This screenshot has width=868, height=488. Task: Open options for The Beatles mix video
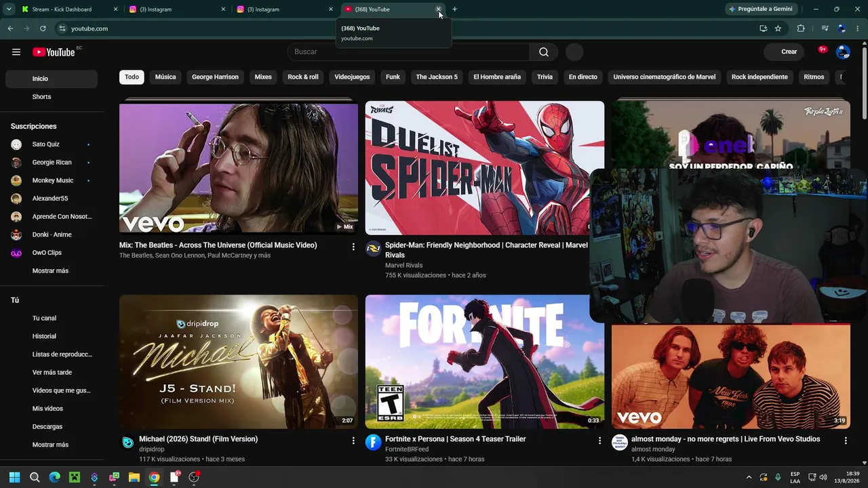tap(353, 247)
